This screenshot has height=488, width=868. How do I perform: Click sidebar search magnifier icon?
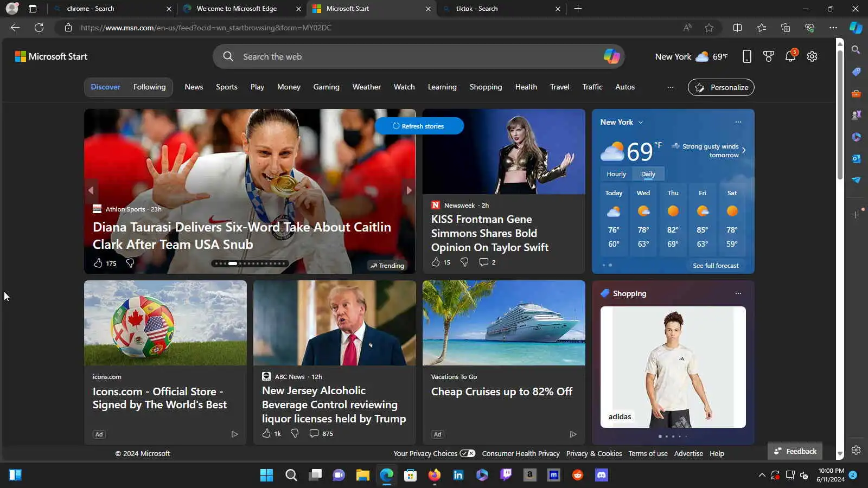pos(856,50)
